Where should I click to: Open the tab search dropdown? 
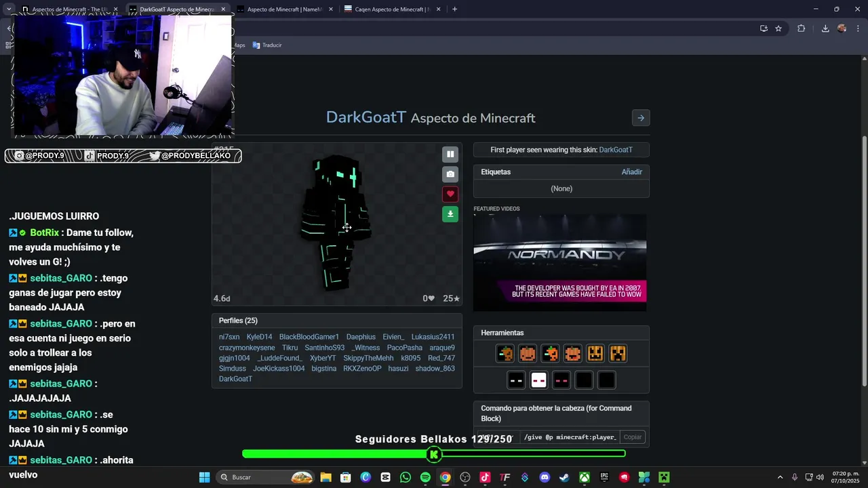pos(9,9)
